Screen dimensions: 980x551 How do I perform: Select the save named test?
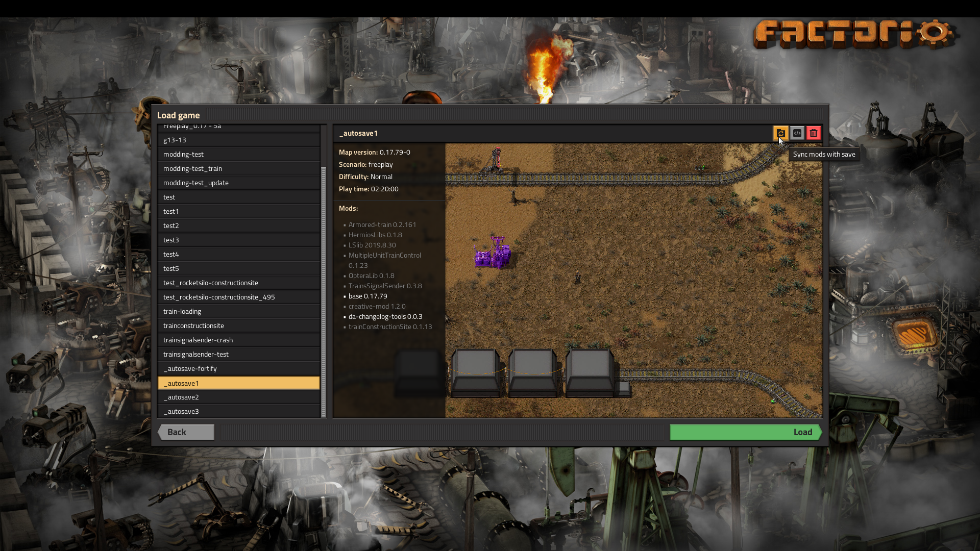click(x=239, y=197)
